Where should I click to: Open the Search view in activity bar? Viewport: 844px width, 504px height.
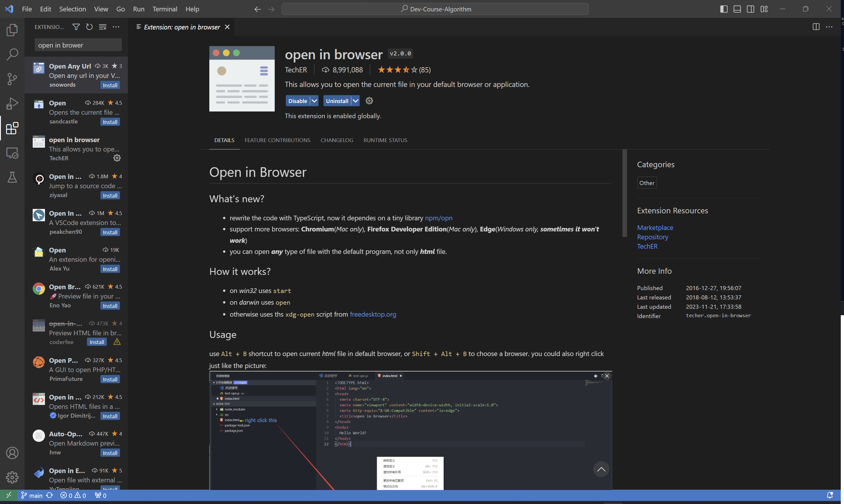click(x=12, y=54)
